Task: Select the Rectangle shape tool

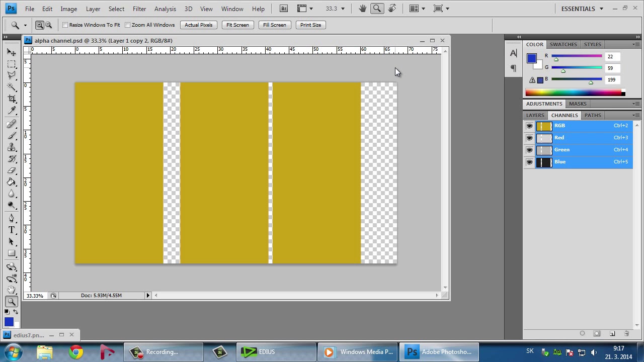Action: point(12,253)
